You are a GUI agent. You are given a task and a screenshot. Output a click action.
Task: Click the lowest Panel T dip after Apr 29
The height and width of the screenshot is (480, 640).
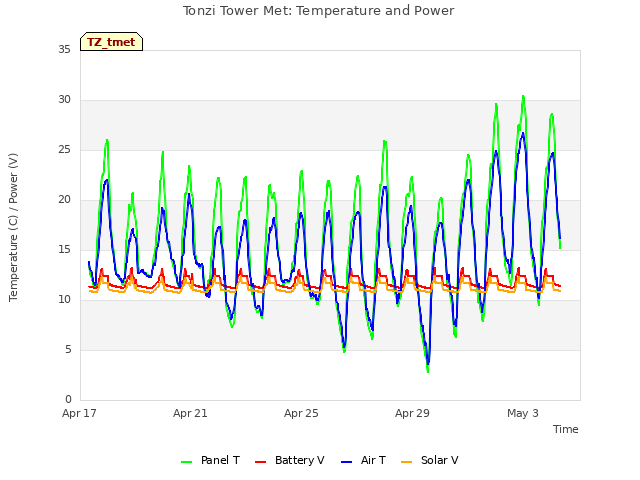pyautogui.click(x=428, y=371)
